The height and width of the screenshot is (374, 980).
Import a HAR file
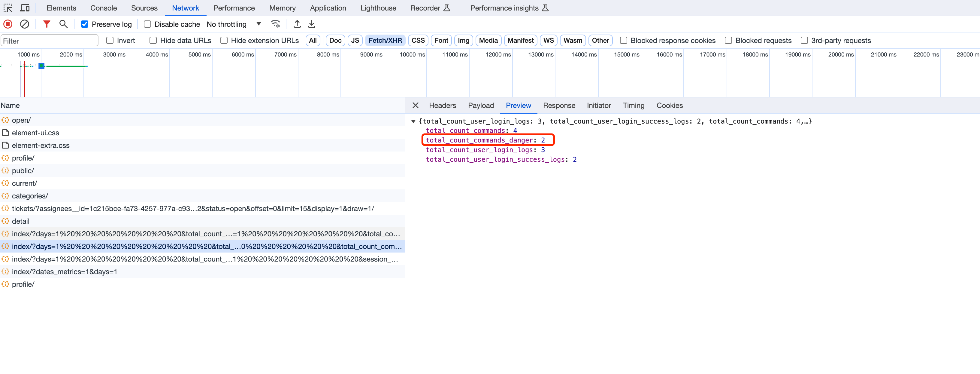point(297,24)
